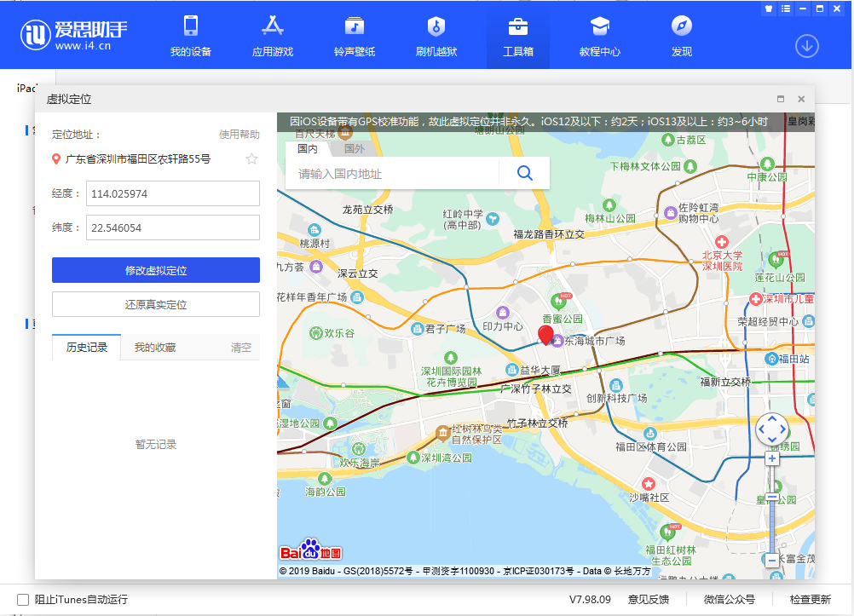
Task: Click 修改虚拟定位 button
Action: click(156, 270)
